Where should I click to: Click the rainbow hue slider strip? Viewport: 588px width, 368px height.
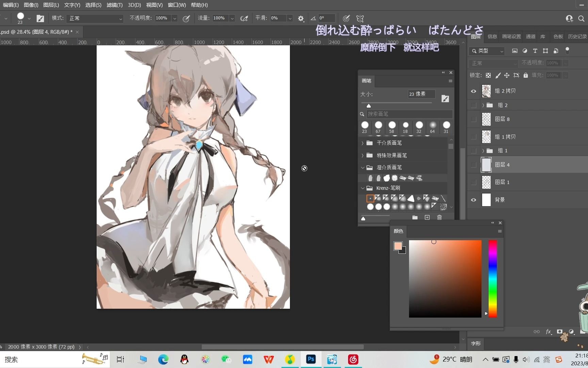click(493, 279)
